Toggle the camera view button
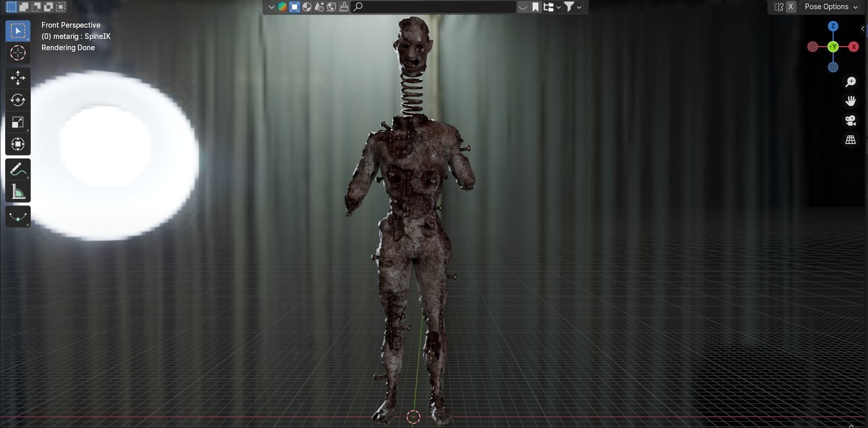This screenshot has height=428, width=868. pyautogui.click(x=851, y=120)
